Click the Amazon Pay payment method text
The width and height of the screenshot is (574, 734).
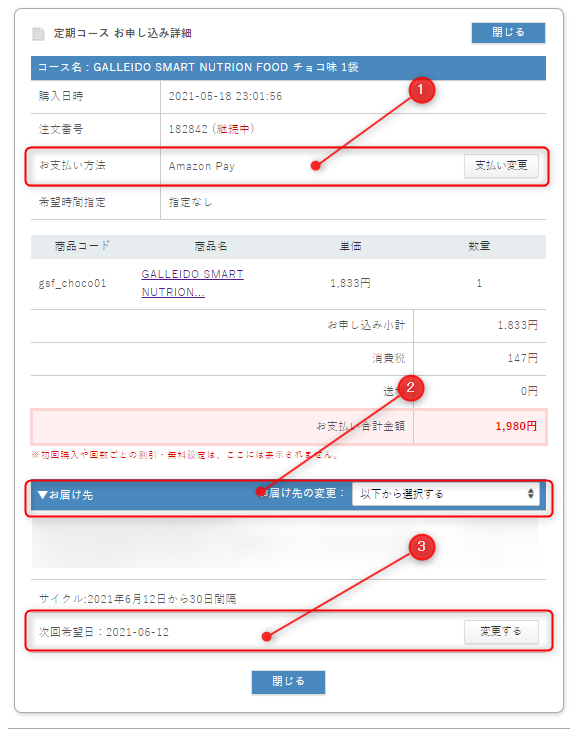(201, 166)
